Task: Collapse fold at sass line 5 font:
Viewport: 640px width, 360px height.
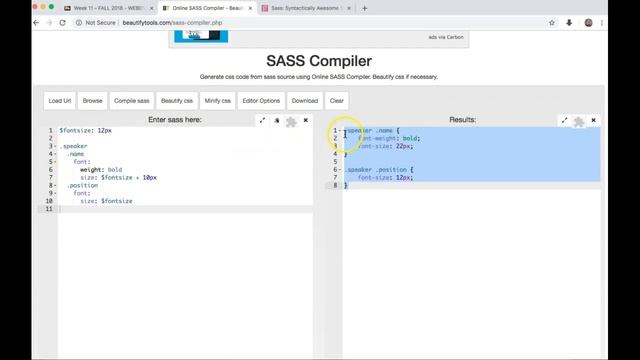Action: point(56,162)
